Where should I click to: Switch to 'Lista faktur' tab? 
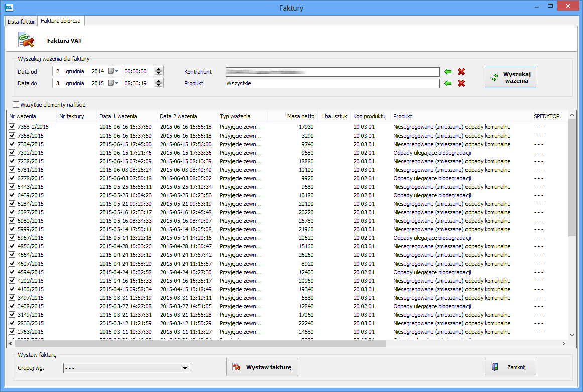21,22
